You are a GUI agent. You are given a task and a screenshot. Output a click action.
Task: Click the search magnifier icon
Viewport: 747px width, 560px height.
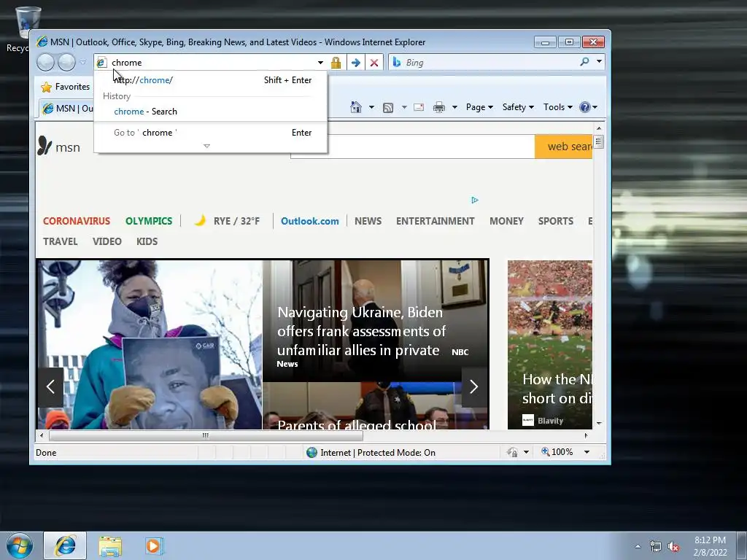[584, 62]
